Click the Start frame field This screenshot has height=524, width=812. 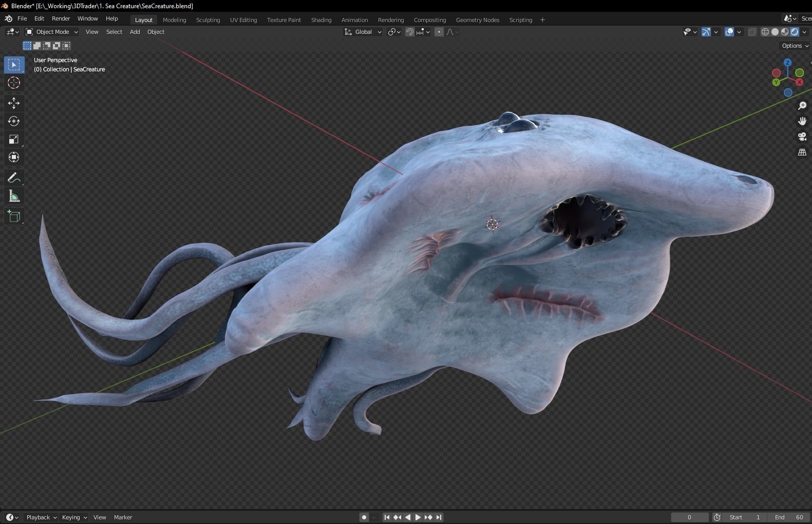coord(745,517)
